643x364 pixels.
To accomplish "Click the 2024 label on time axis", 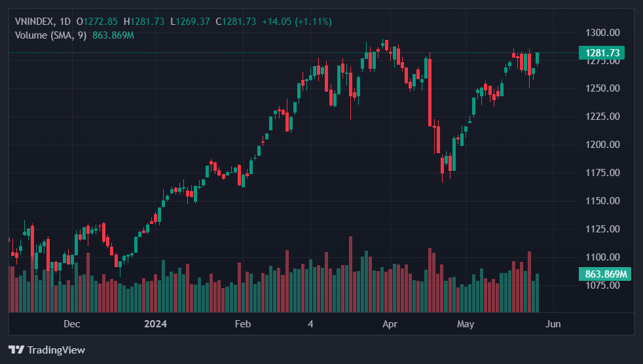I will (156, 324).
